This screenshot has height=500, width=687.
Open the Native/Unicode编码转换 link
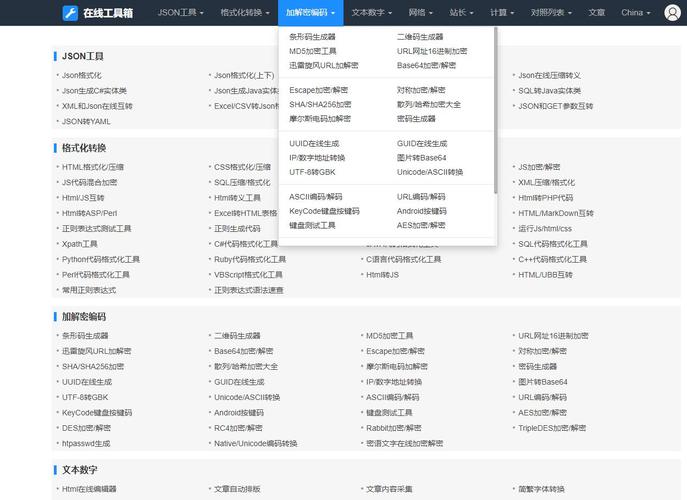click(255, 443)
